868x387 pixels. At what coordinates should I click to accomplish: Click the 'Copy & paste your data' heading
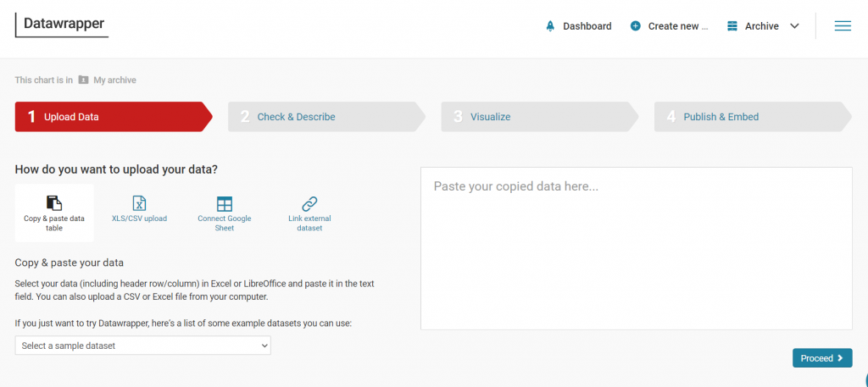[70, 262]
